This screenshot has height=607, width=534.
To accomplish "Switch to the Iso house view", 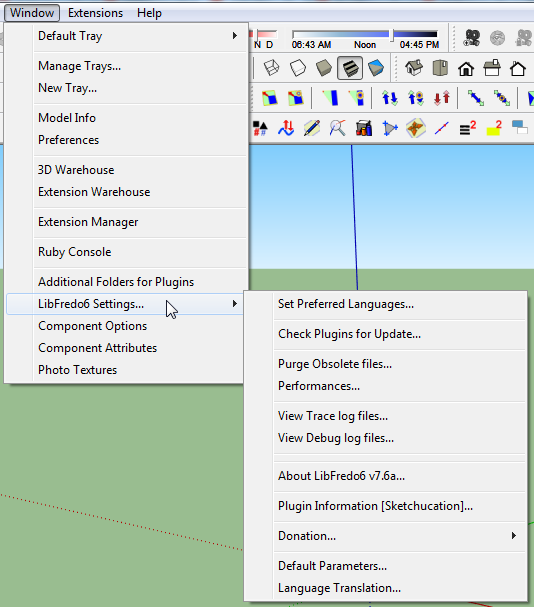I will pyautogui.click(x=414, y=68).
